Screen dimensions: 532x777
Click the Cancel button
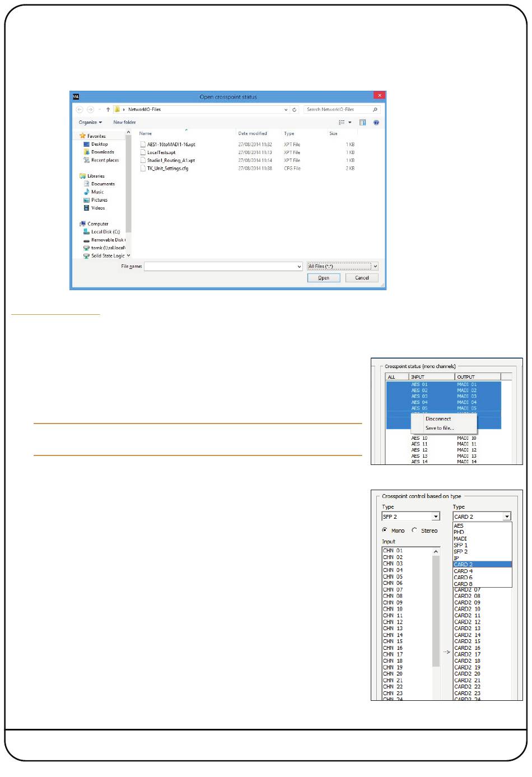(x=362, y=278)
